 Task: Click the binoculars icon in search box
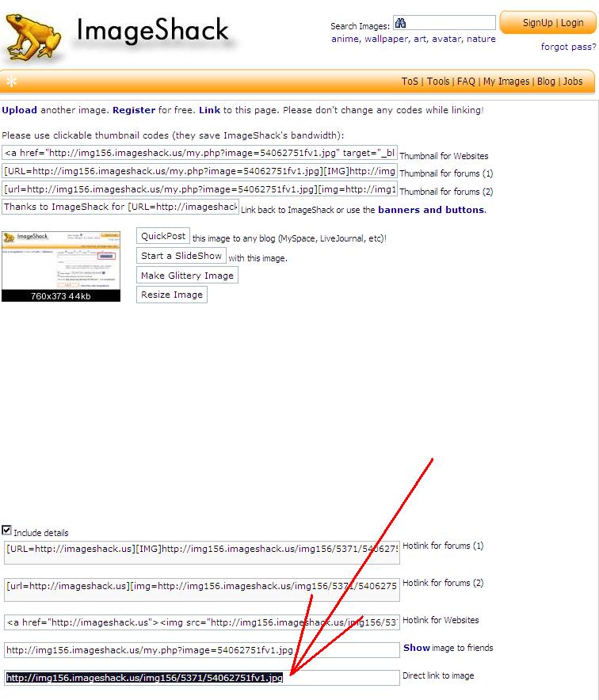(400, 23)
